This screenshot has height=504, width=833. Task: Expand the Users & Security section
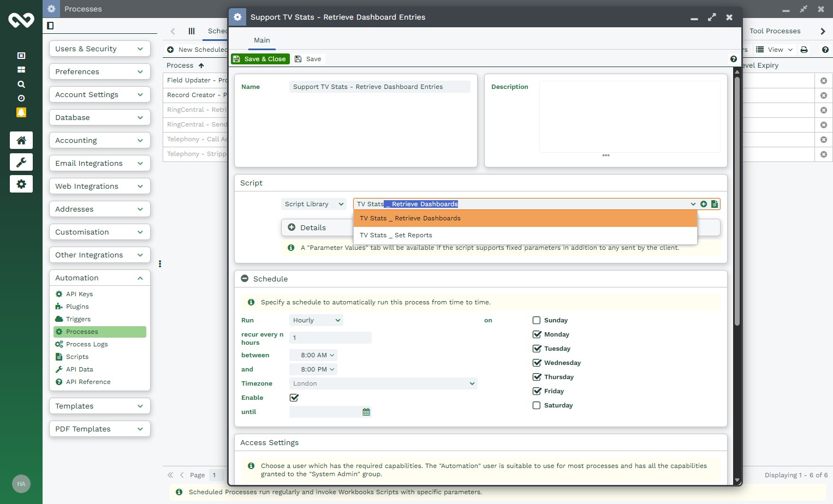pos(99,49)
